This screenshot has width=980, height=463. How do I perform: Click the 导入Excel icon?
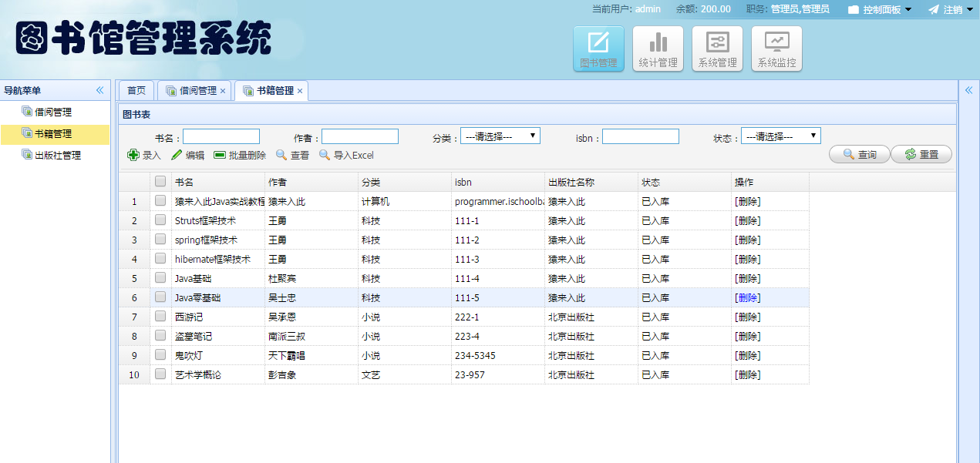(324, 155)
